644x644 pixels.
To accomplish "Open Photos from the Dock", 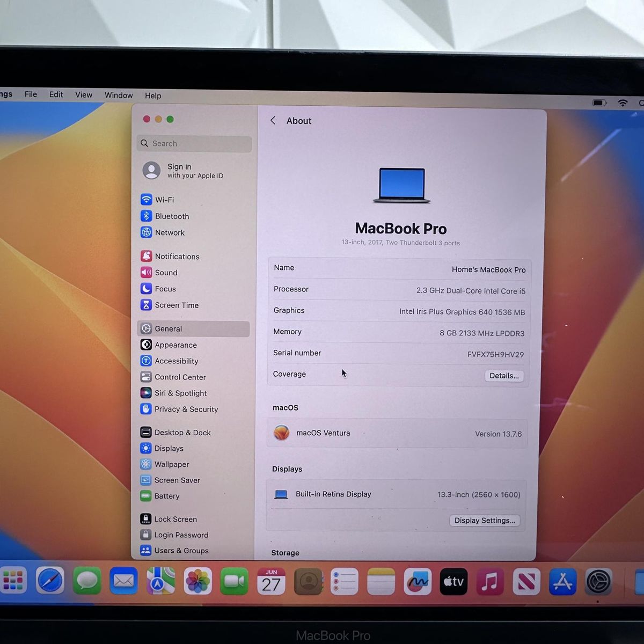I will tap(197, 581).
